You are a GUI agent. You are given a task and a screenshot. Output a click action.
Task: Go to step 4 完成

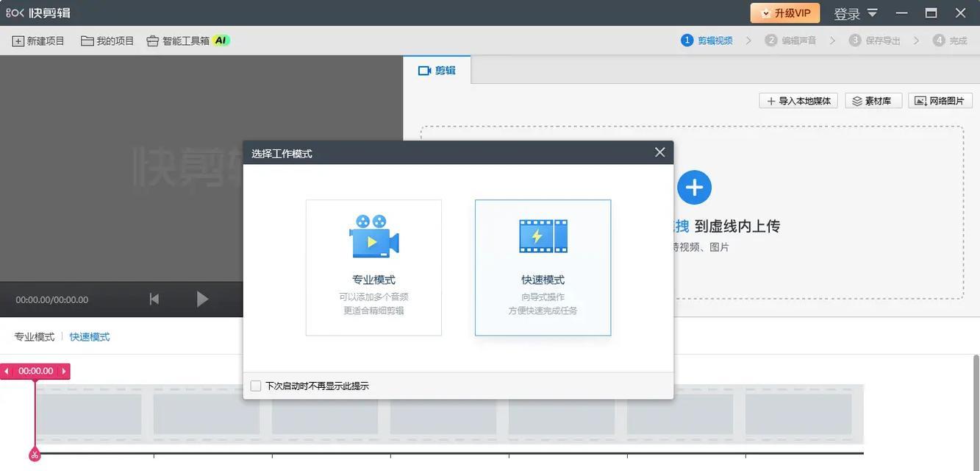951,40
